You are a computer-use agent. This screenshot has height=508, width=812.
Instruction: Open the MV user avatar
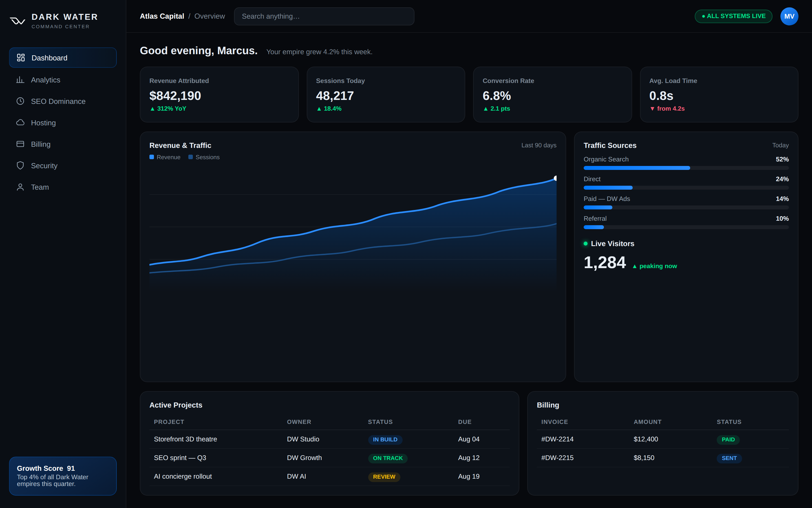click(789, 16)
